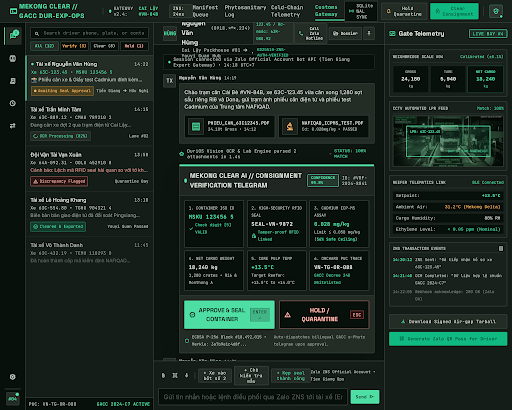Click the Cleared & Exported badge

point(58,227)
